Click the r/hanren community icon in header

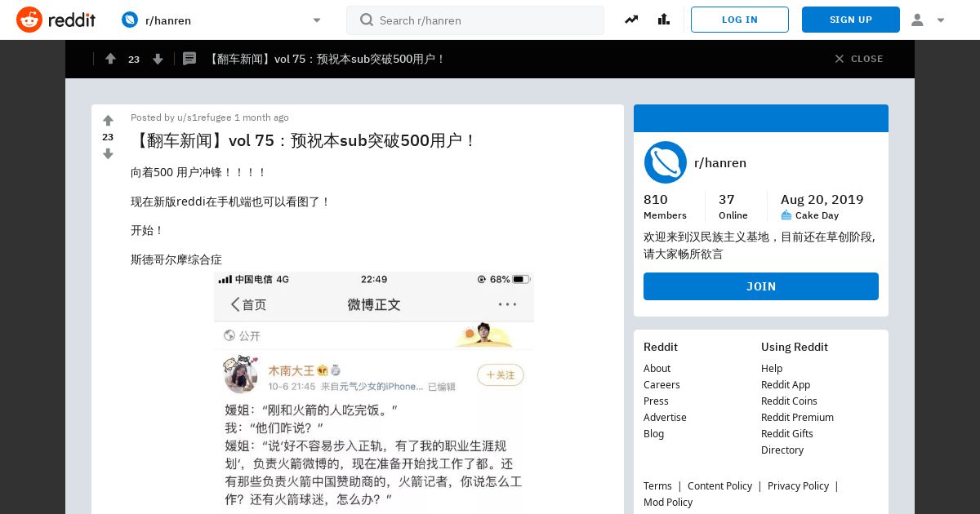click(x=130, y=20)
